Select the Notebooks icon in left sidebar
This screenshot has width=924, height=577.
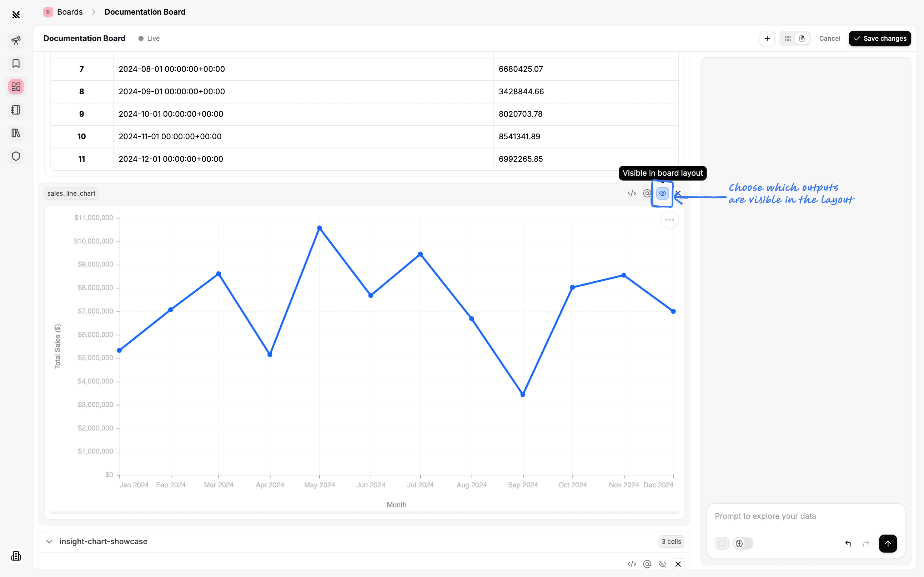tap(16, 110)
